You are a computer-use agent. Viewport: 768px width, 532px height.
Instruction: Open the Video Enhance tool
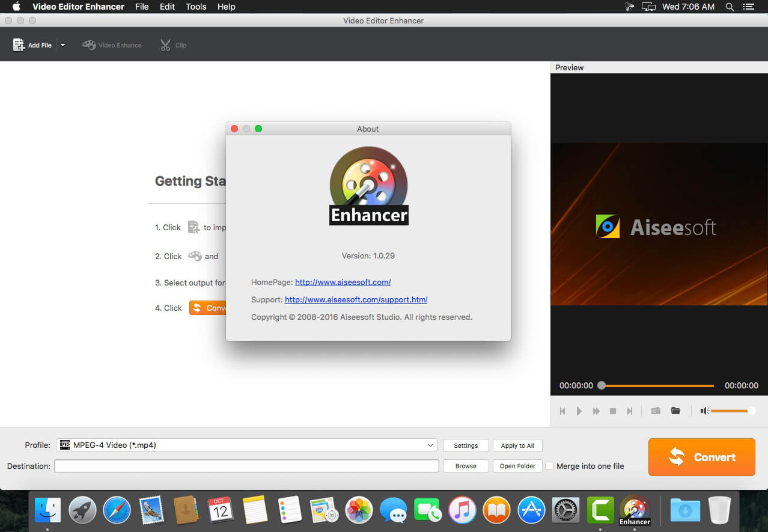[112, 45]
